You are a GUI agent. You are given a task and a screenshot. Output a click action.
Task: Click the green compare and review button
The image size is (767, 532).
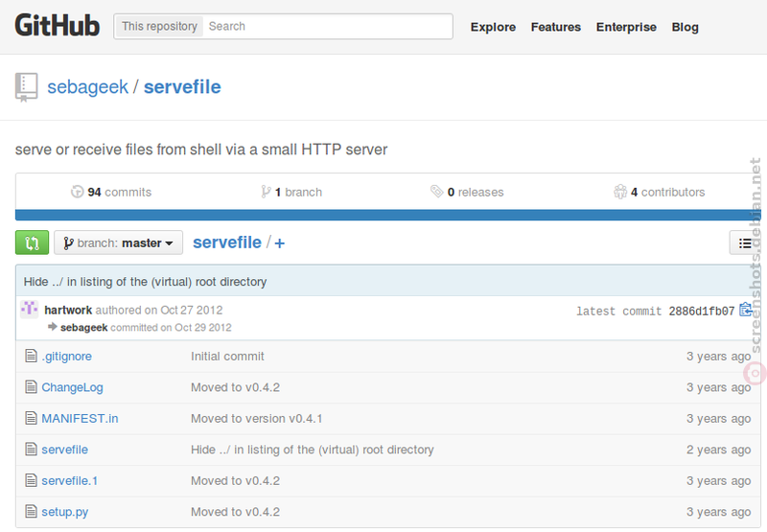coord(32,243)
